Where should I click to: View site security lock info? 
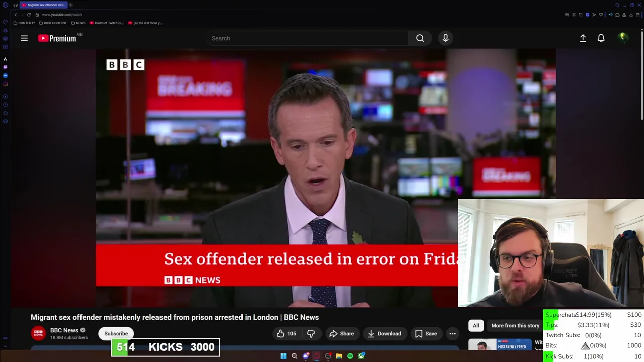point(37,15)
